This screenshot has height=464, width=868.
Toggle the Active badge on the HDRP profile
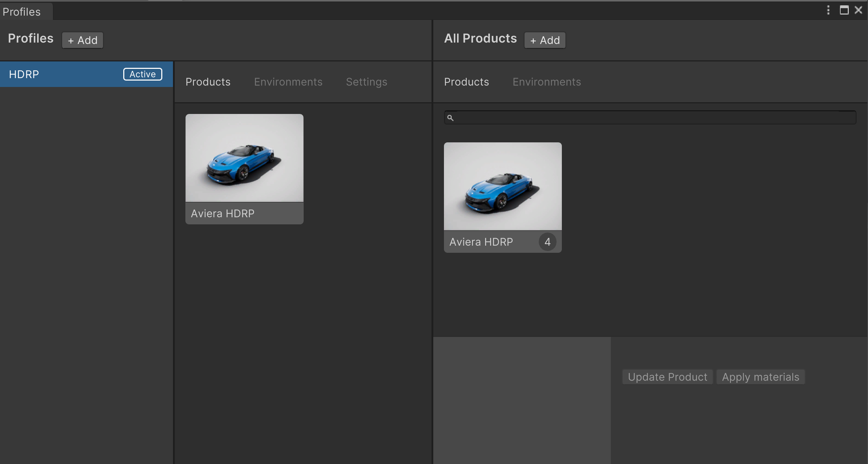click(x=142, y=74)
